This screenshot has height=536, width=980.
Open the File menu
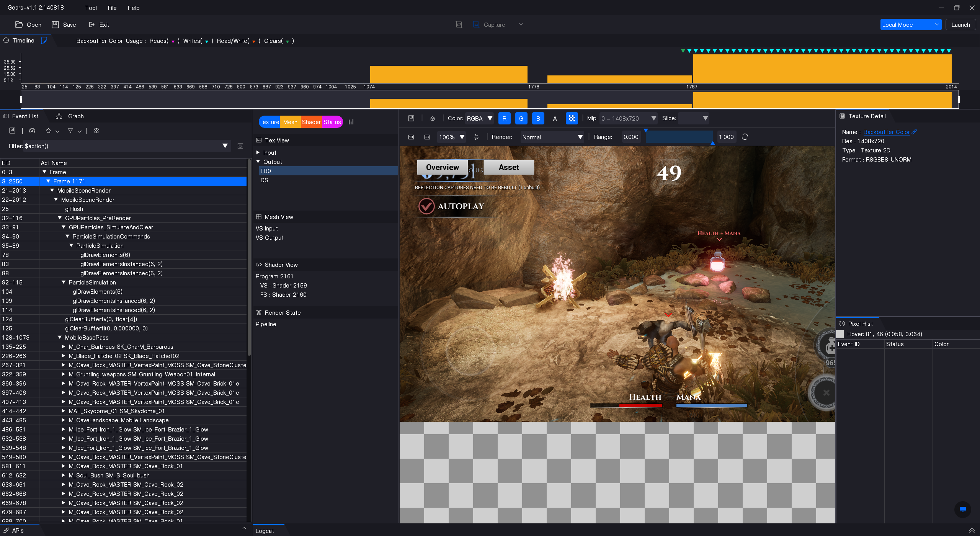(112, 8)
